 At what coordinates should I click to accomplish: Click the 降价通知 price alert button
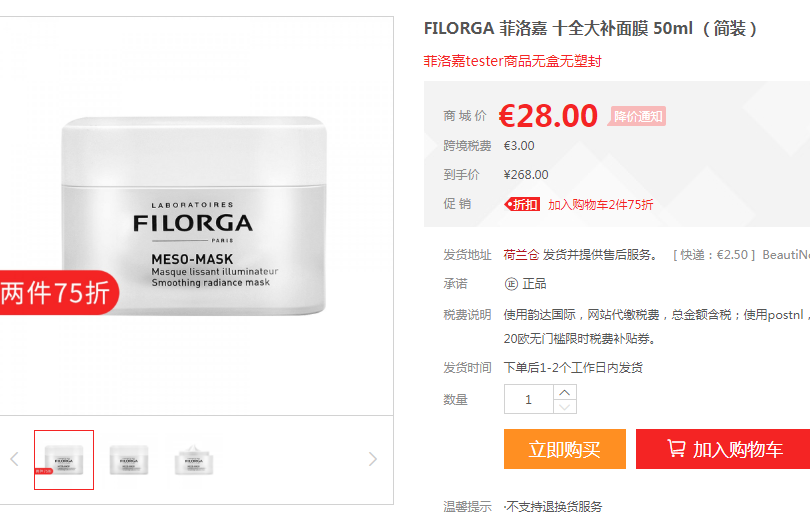click(638, 116)
